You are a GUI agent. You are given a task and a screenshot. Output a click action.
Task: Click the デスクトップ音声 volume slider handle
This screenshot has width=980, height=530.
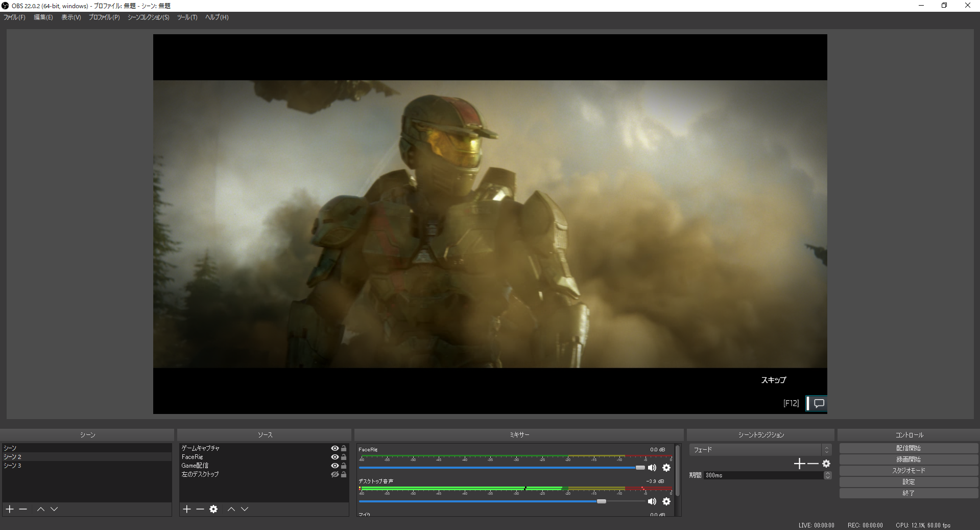pos(602,501)
